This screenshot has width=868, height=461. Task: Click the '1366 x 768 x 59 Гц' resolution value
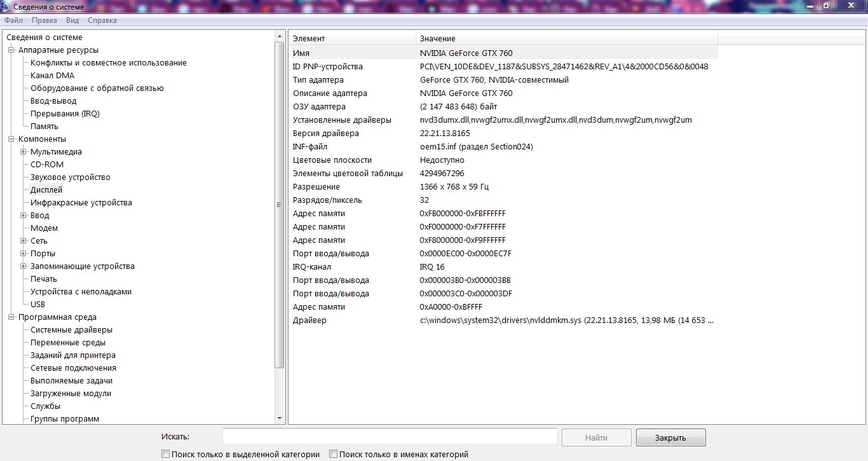[x=454, y=187]
